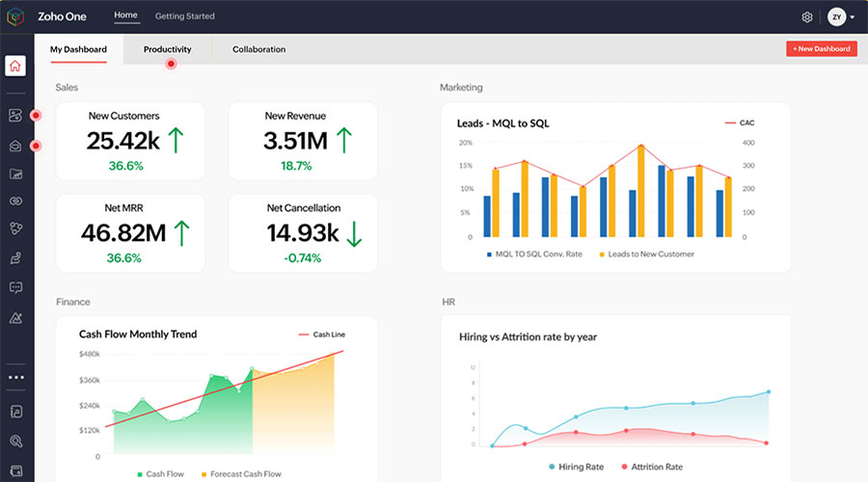The height and width of the screenshot is (482, 868).
Task: Switch to the Productivity tab
Action: click(x=167, y=49)
